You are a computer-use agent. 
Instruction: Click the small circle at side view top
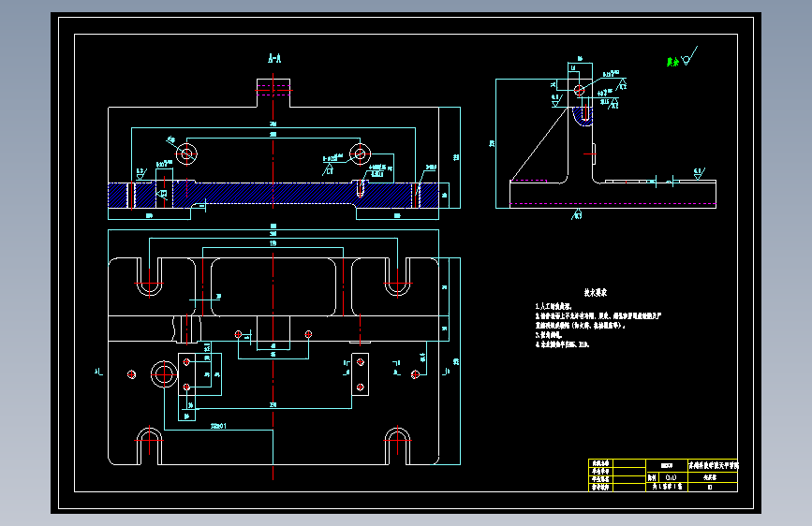click(x=580, y=91)
